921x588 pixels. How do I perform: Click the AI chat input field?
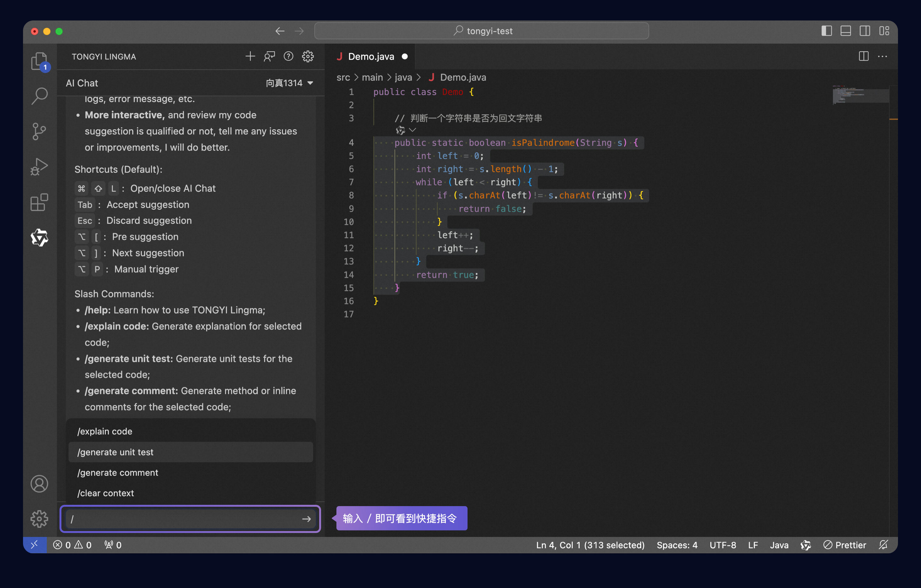point(184,519)
